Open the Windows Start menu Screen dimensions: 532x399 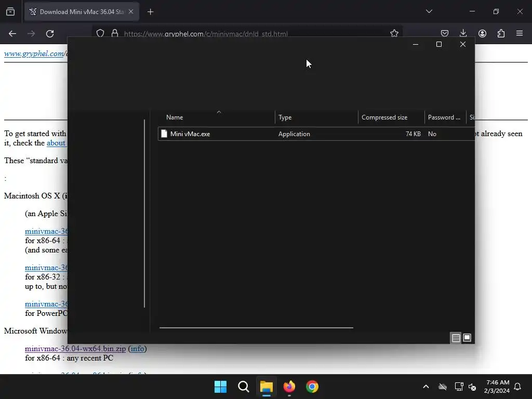pos(220,387)
